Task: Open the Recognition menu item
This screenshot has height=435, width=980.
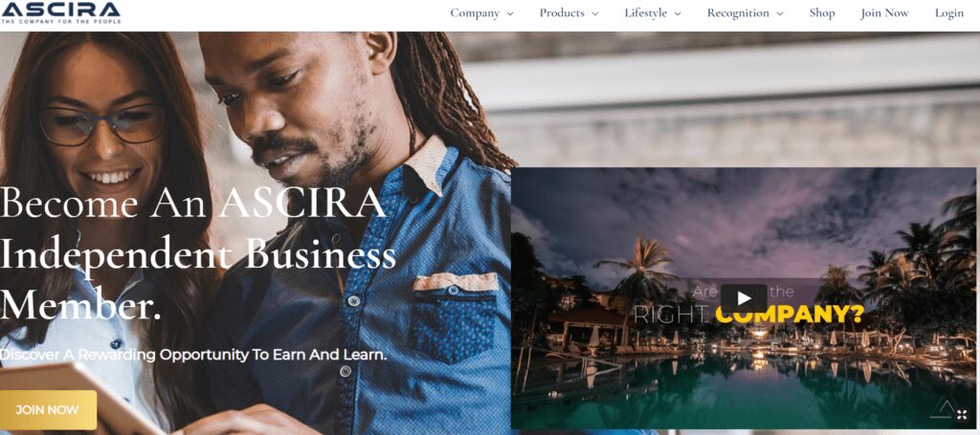Action: pos(738,13)
